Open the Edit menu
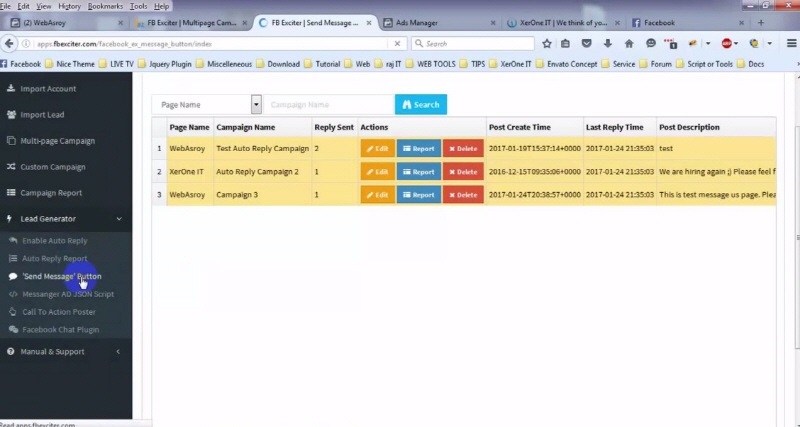800x427 pixels. (x=23, y=6)
